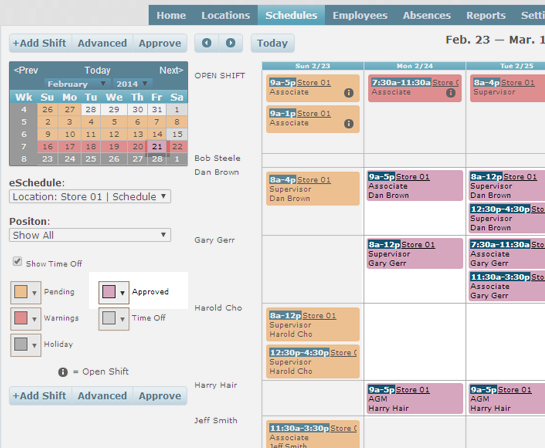Viewport: 545px width, 448px height.
Task: Click the top +Add Shift button
Action: (40, 43)
